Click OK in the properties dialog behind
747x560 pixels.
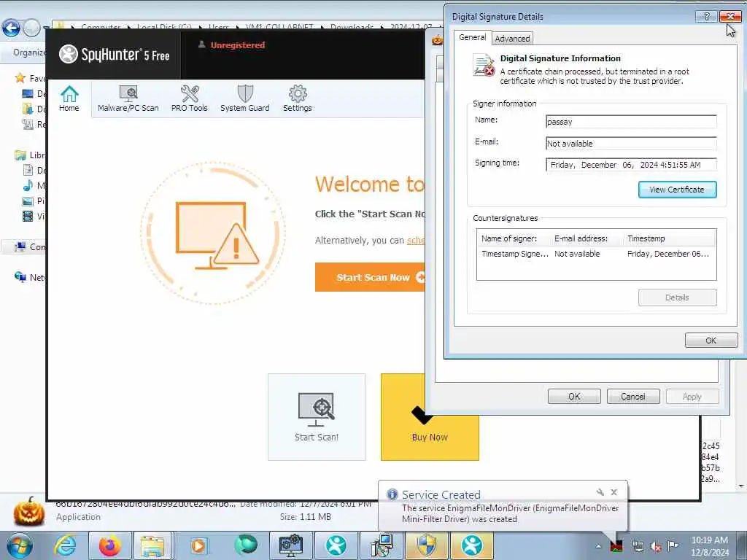pyautogui.click(x=574, y=396)
